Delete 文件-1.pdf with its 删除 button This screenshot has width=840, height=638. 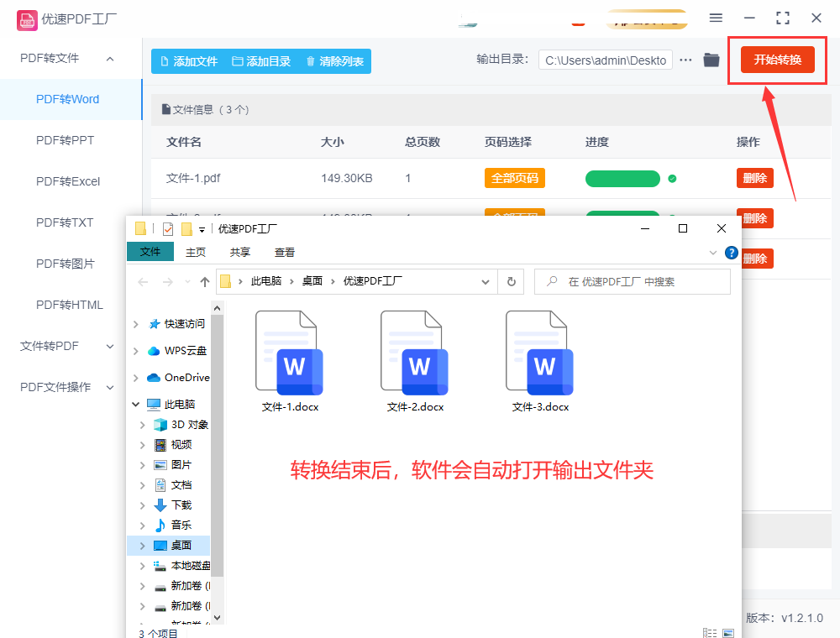click(755, 178)
